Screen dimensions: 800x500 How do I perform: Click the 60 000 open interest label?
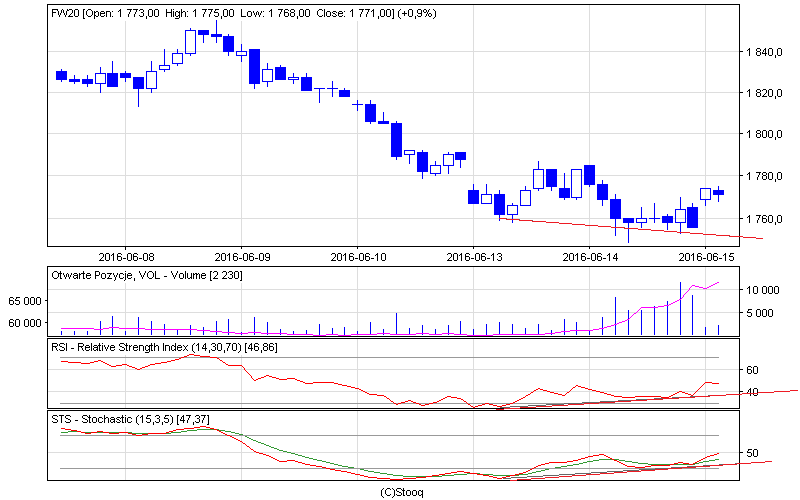pos(24,322)
